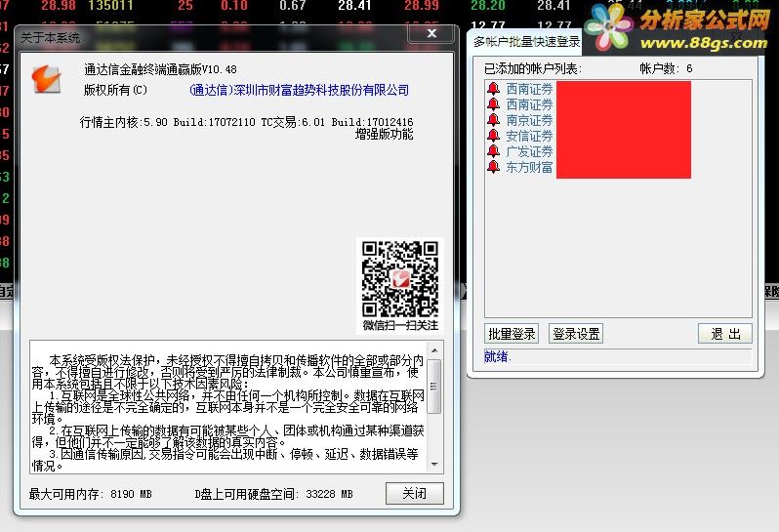Click bell icon of 西南证券 directly above 南京证券

(x=493, y=104)
